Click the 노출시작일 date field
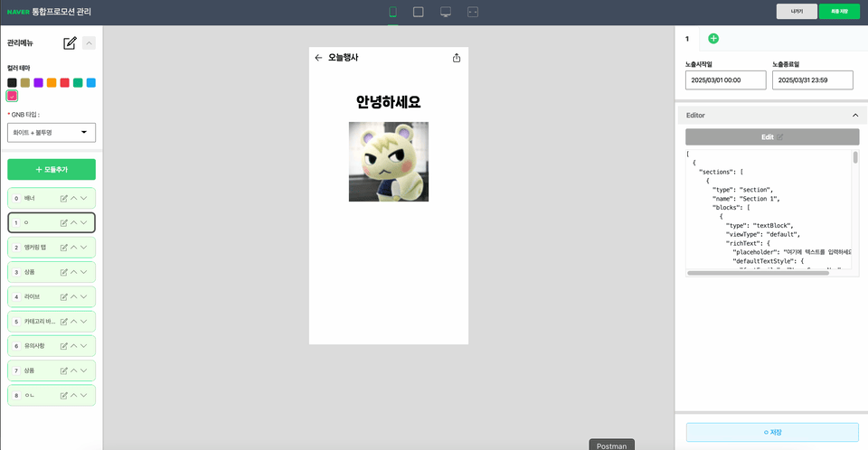The height and width of the screenshot is (450, 868). coord(725,80)
